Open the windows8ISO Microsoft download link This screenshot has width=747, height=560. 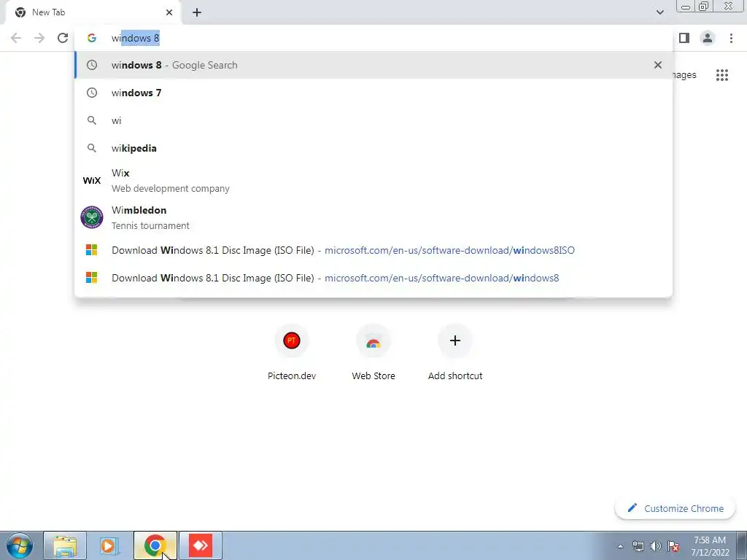click(373, 250)
